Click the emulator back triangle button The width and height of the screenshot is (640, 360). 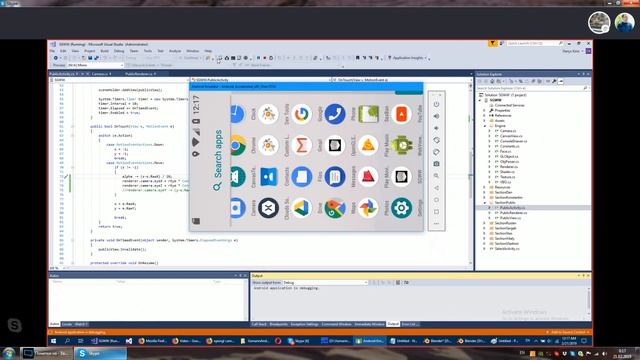[436, 188]
